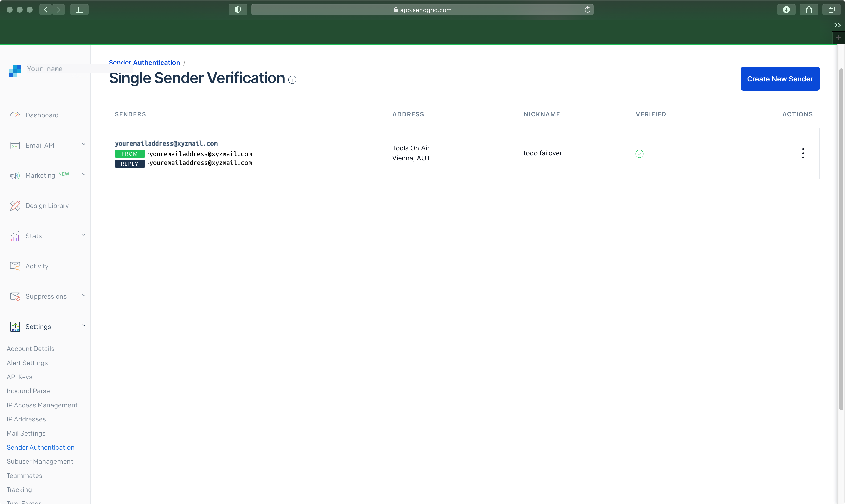This screenshot has width=845, height=504.
Task: Select Sender Authentication in sidebar
Action: point(41,448)
